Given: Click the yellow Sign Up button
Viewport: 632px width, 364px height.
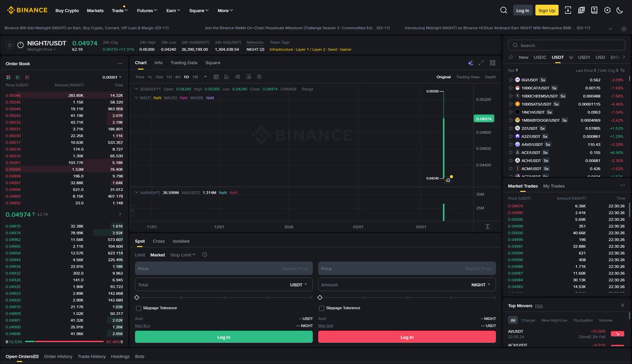Looking at the screenshot, I should click(547, 10).
